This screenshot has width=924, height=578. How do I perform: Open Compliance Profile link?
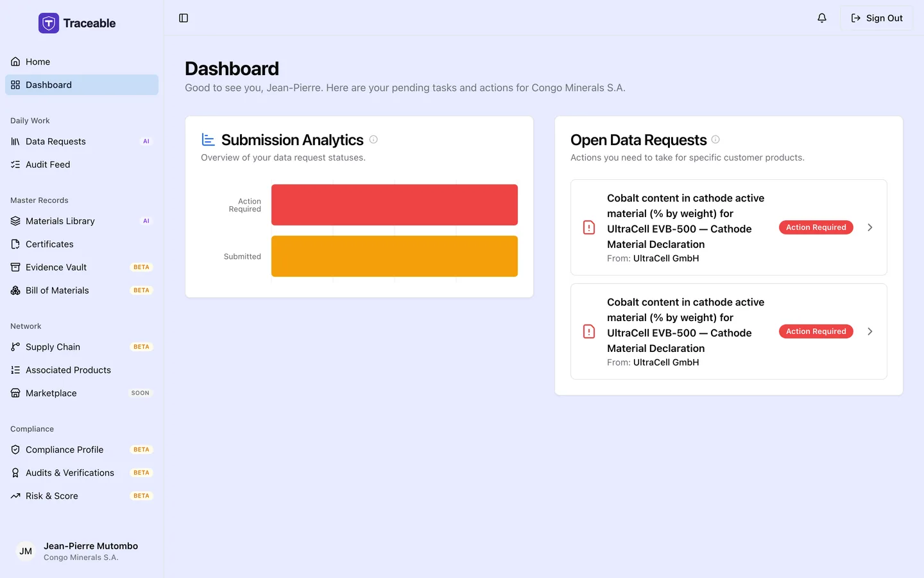(81, 450)
